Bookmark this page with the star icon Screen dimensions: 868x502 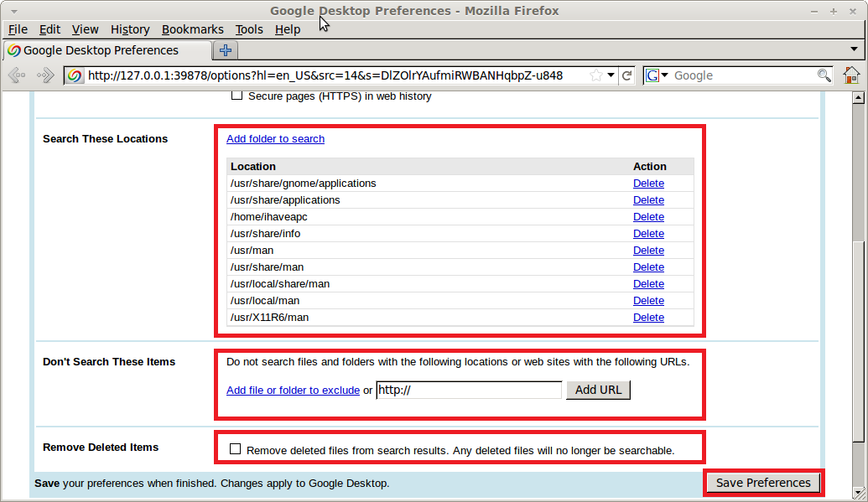click(x=595, y=75)
